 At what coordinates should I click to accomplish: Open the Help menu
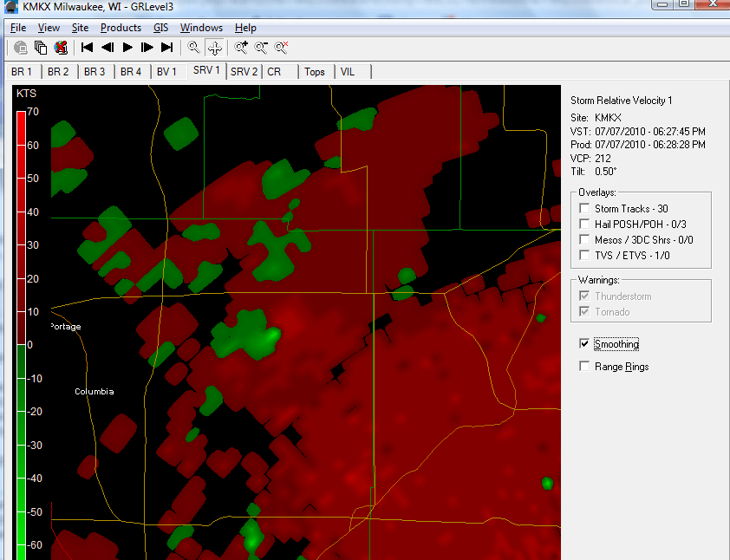[245, 28]
